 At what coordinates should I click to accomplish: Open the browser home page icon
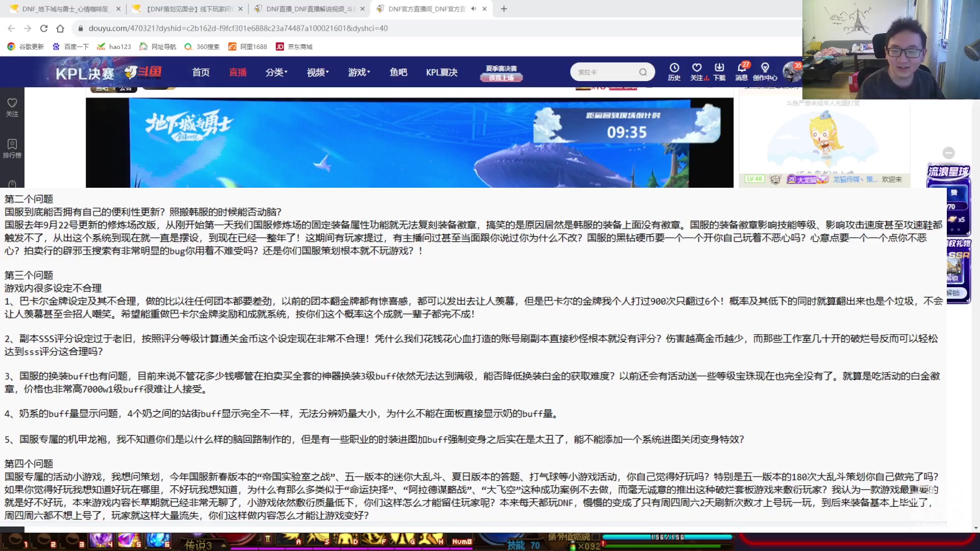[x=60, y=29]
